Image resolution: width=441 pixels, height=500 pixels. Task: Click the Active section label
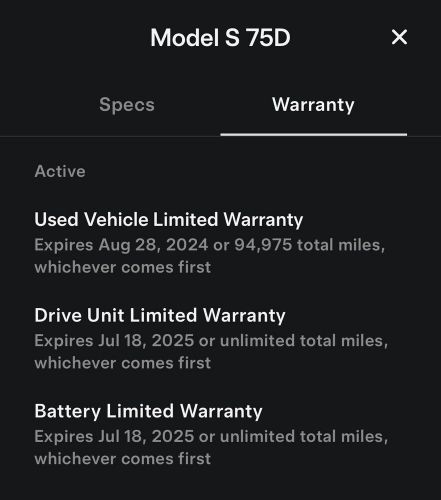[x=60, y=171]
